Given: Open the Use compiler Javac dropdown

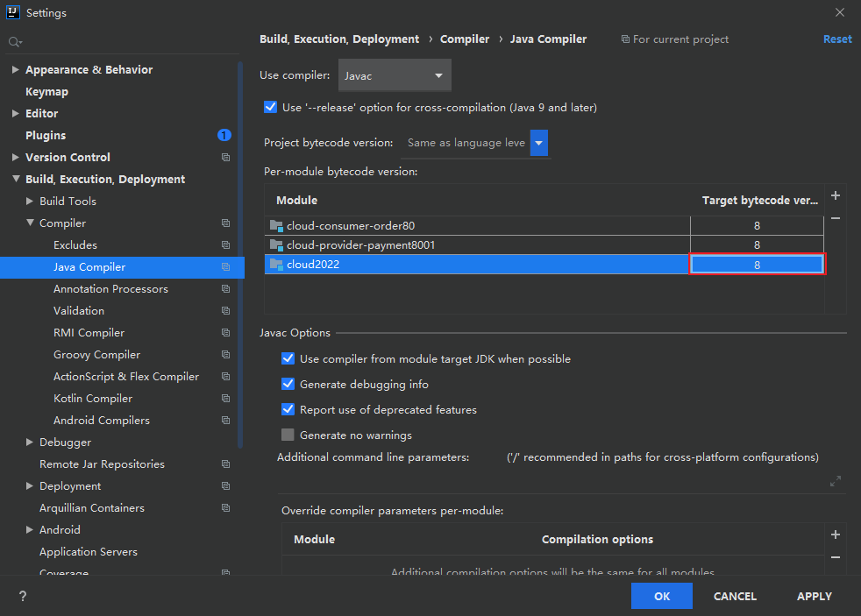Looking at the screenshot, I should coord(395,76).
